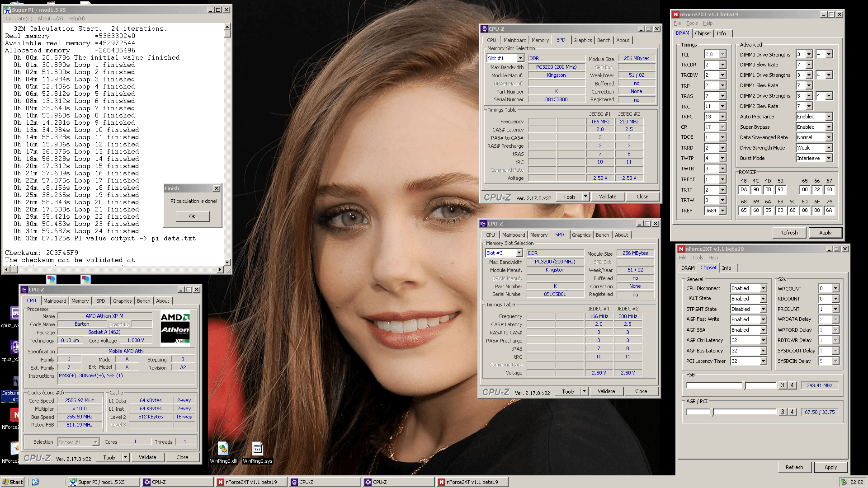Switch to Super PI taskbar window
This screenshot has width=868, height=488.
(x=103, y=482)
